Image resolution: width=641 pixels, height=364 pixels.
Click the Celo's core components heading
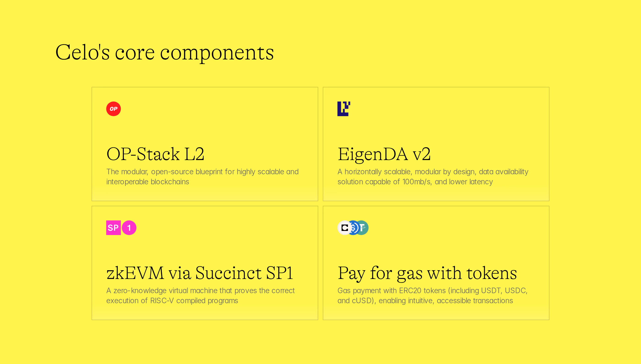(x=164, y=53)
